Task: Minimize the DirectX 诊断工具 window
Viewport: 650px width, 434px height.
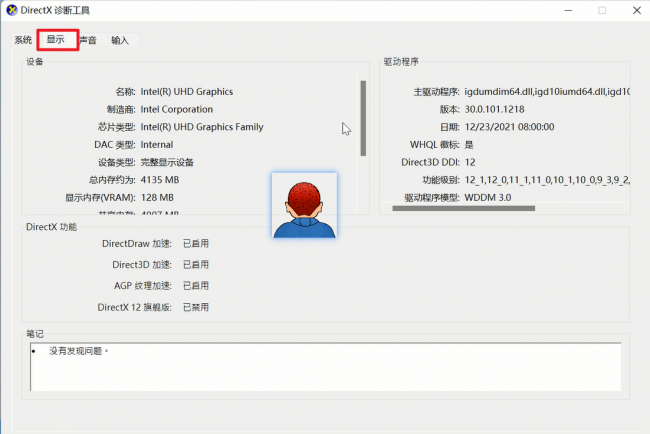Action: (x=568, y=10)
